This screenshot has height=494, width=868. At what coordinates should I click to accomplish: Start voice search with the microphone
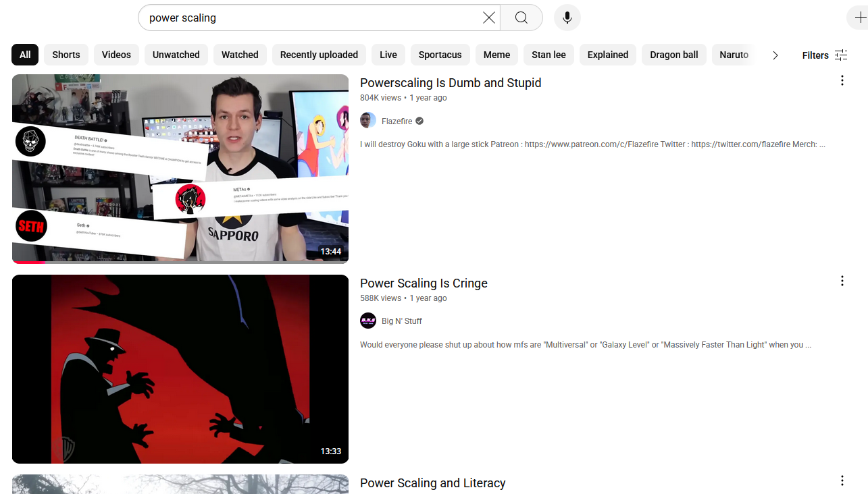click(x=567, y=18)
